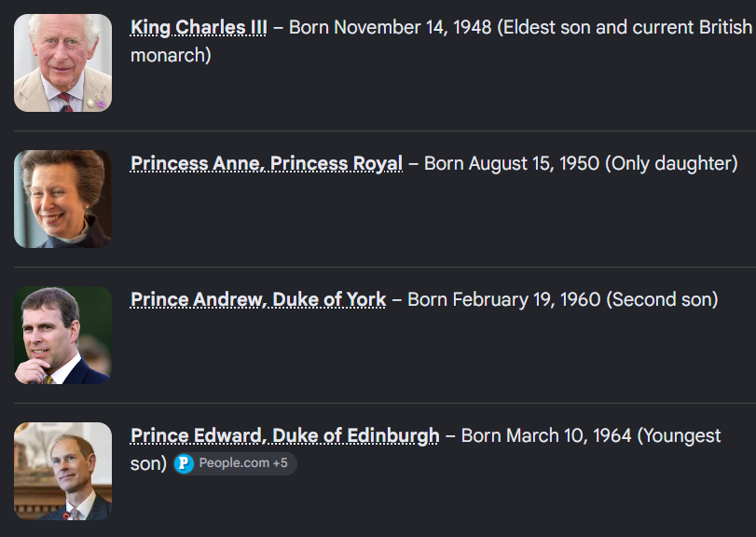Select the photo beside Princess Anne entry
756x537 pixels.
62,200
